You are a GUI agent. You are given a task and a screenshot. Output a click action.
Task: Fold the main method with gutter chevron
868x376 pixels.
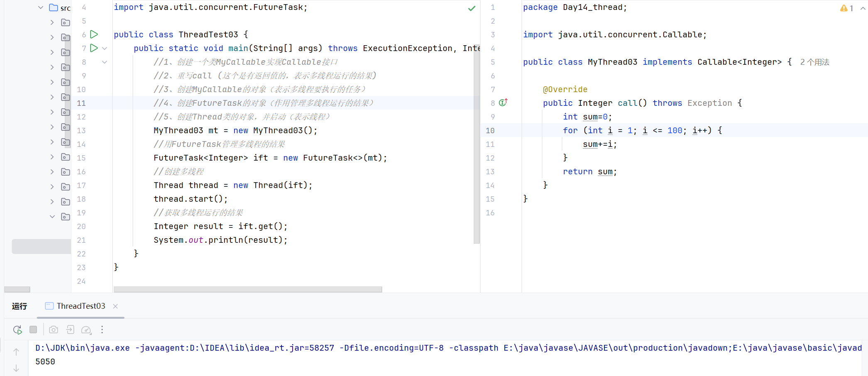[x=105, y=48]
